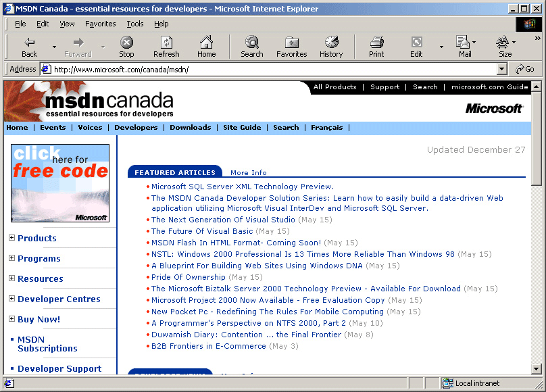Image resolution: width=546 pixels, height=392 pixels.
Task: Read The Future Of Visual Basic article
Action: coord(202,231)
